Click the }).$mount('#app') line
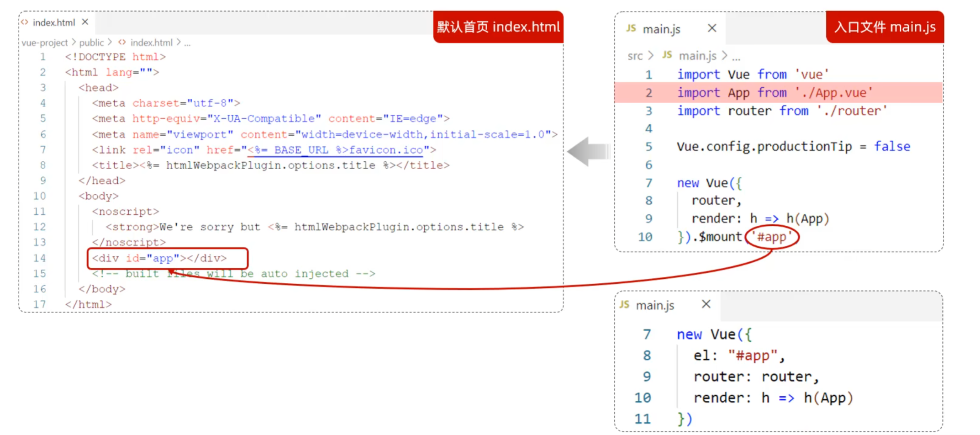Screen dimensions: 980x435 pyautogui.click(x=738, y=237)
